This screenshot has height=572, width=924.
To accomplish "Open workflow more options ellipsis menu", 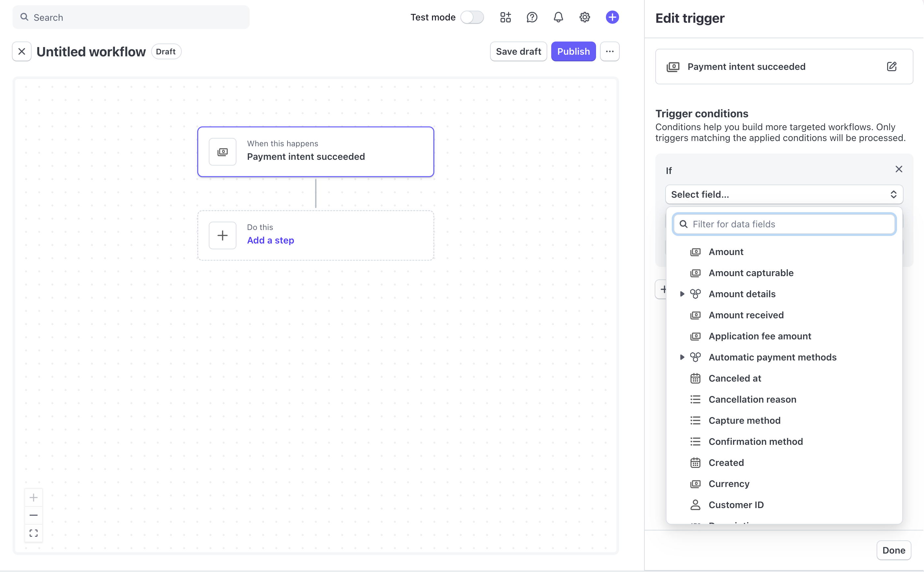I will point(610,51).
